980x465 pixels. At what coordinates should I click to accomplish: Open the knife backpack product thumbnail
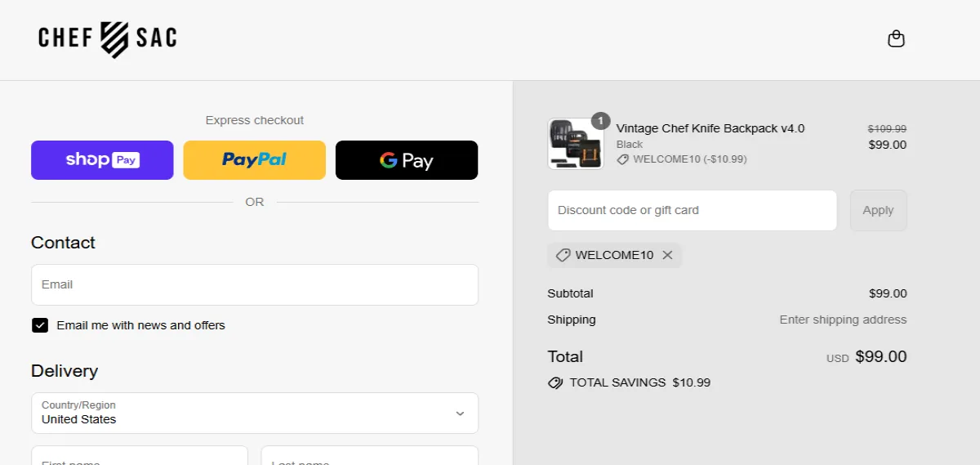coord(576,144)
